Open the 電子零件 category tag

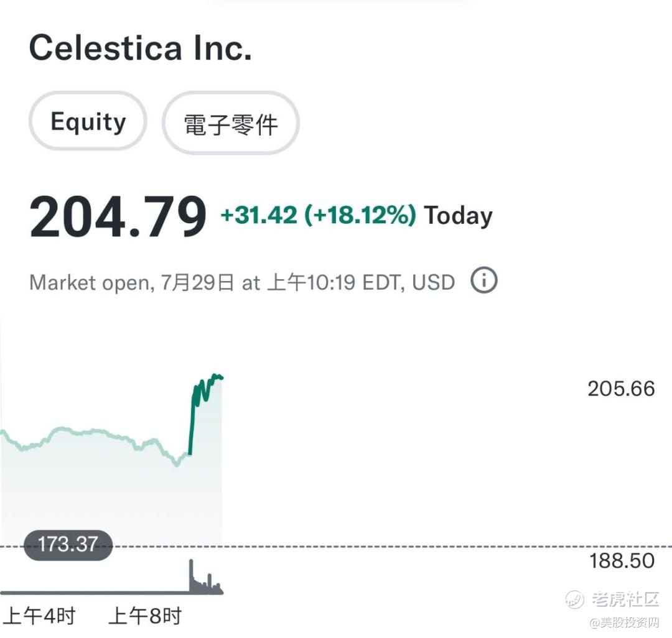tap(231, 123)
